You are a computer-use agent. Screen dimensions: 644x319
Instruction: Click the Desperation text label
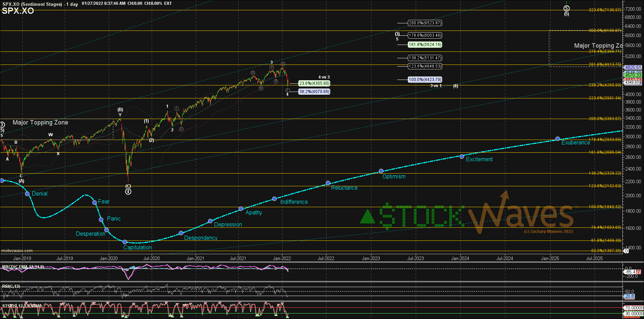click(x=91, y=234)
